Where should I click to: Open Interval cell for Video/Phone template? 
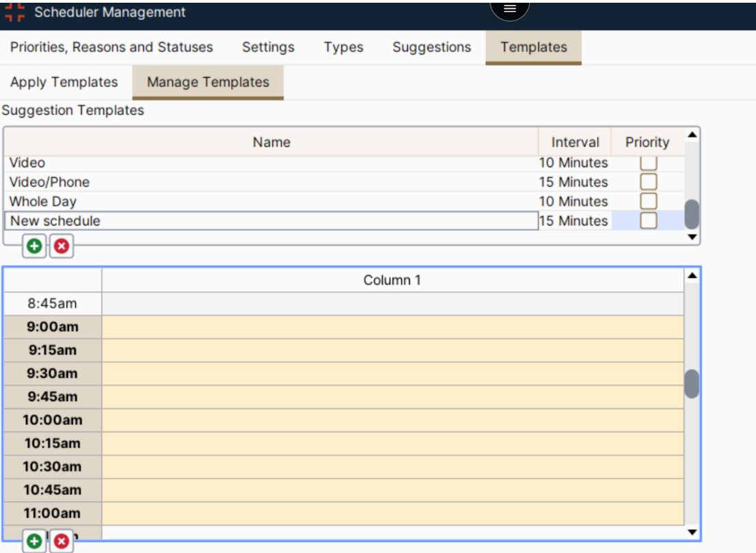point(573,183)
